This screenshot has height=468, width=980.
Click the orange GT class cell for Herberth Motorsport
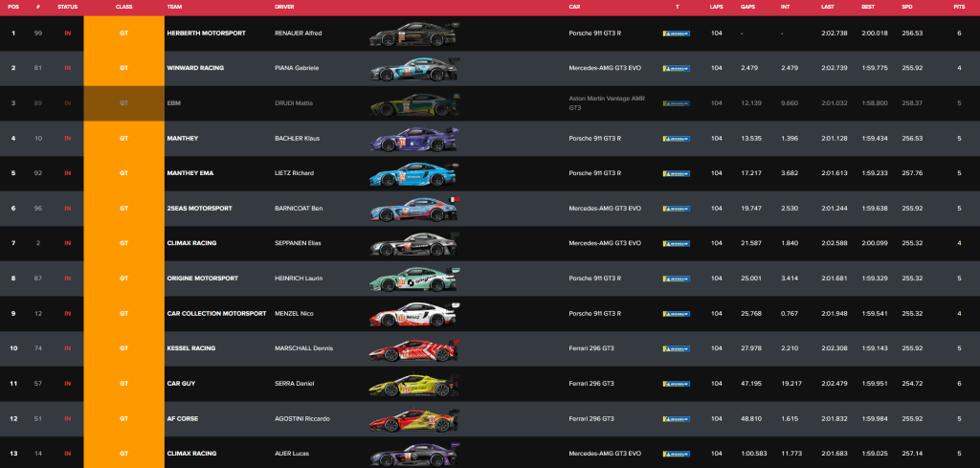point(123,33)
